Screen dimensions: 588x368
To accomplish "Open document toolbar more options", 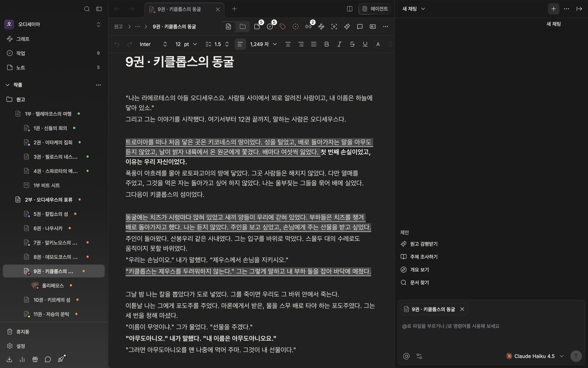I will click(x=386, y=27).
